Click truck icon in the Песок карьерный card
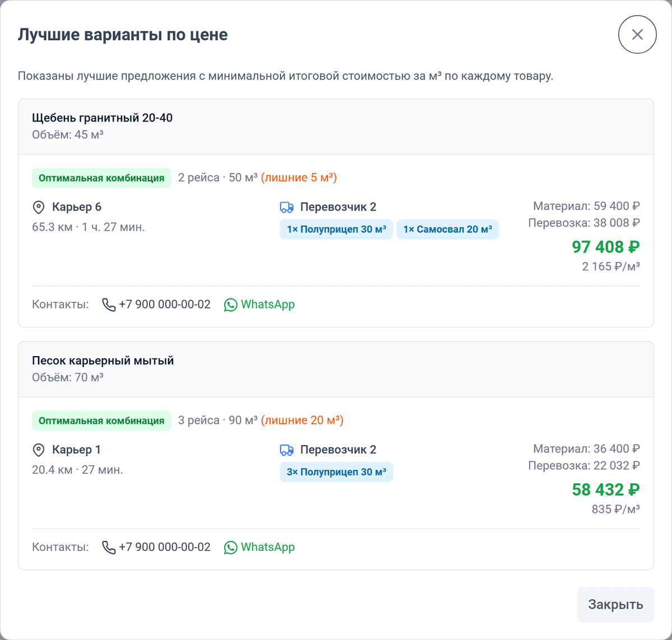 click(287, 450)
